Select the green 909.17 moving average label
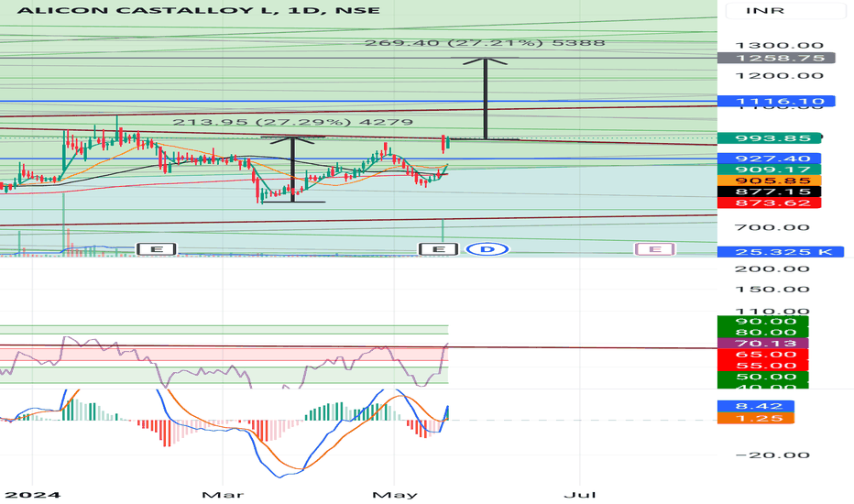Viewport: 854px width, 504px height. click(770, 170)
